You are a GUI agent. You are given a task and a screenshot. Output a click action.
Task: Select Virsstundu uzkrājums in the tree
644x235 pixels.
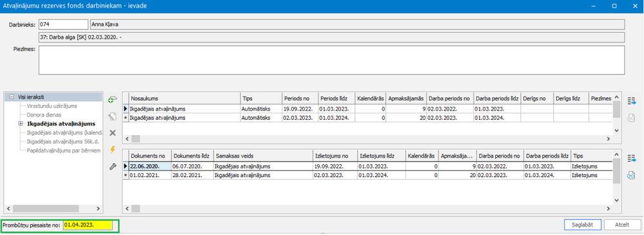(x=51, y=106)
